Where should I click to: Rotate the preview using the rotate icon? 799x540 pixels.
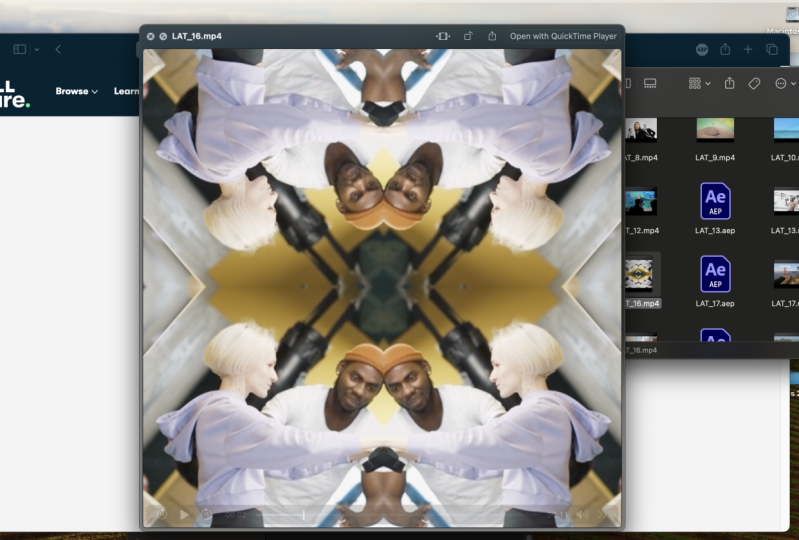[468, 36]
